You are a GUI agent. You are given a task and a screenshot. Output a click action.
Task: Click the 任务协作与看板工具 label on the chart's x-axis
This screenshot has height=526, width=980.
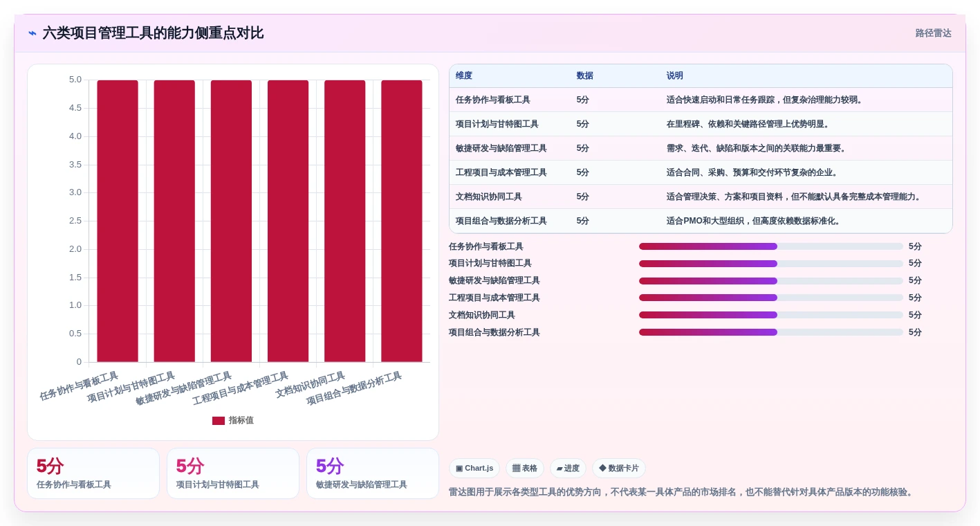coord(80,386)
